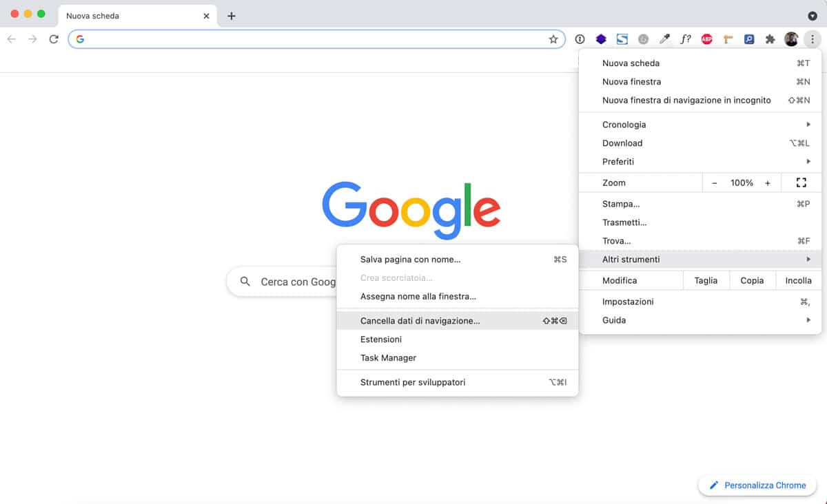827x504 pixels.
Task: Click the Taglia edit button
Action: click(x=706, y=280)
